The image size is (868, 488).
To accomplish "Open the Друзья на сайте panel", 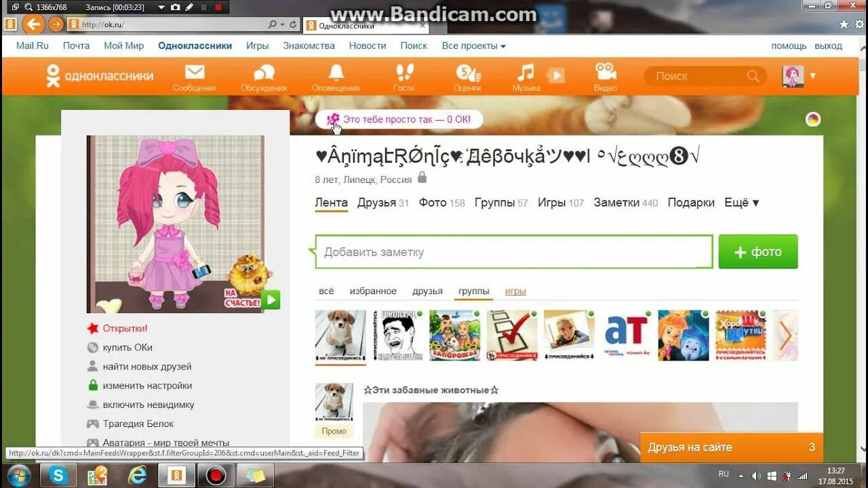I will [732, 447].
